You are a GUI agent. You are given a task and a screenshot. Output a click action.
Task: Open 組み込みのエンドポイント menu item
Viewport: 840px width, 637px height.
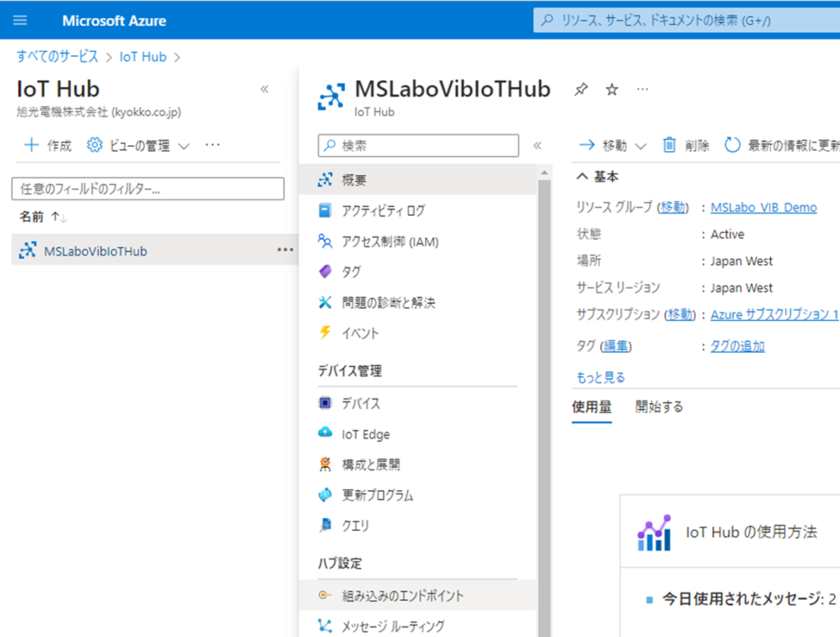pos(418,594)
